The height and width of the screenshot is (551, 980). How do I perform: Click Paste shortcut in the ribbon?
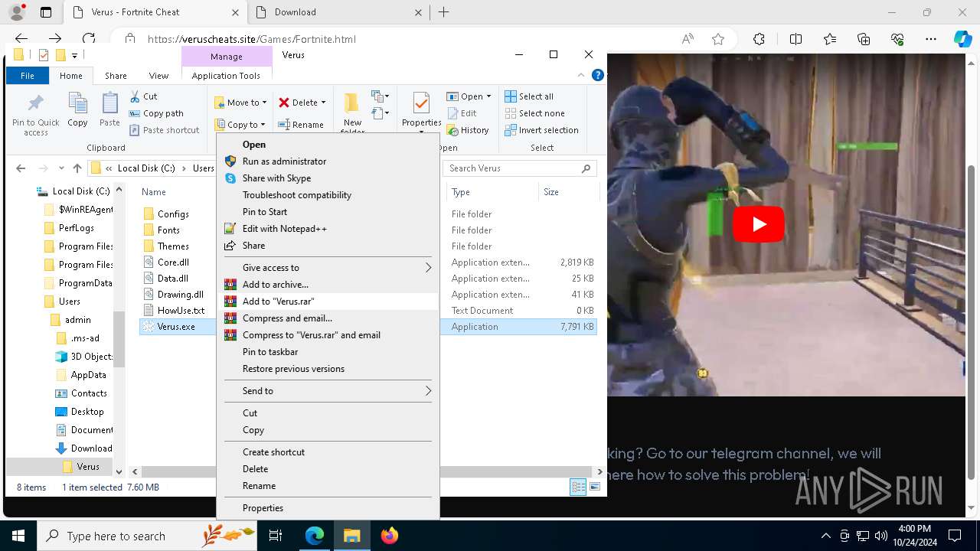pos(164,130)
